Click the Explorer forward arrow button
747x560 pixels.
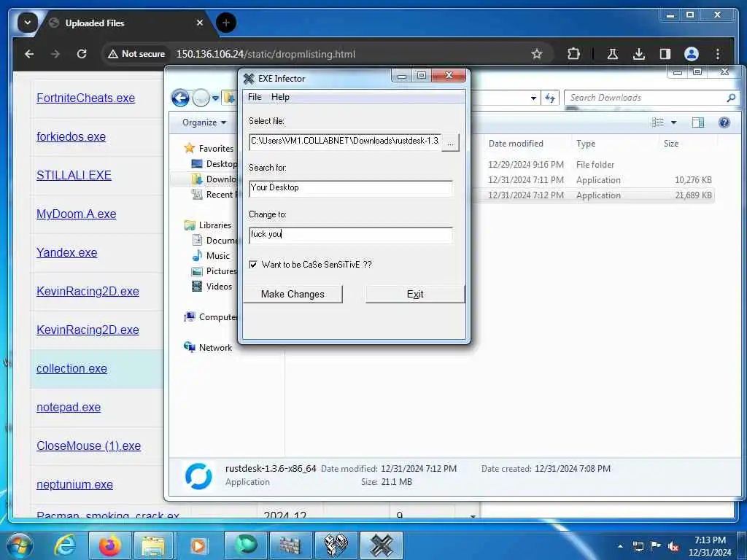coord(201,98)
